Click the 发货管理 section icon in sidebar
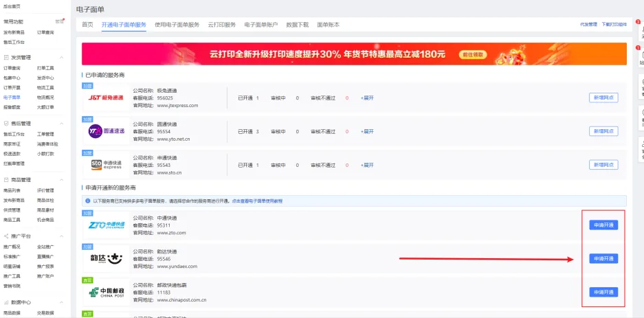The image size is (644, 318). coord(6,58)
